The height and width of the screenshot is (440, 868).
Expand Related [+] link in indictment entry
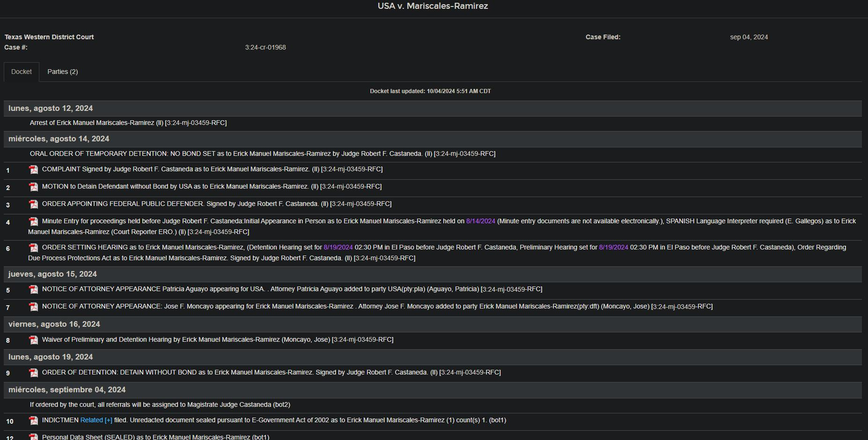coord(96,420)
